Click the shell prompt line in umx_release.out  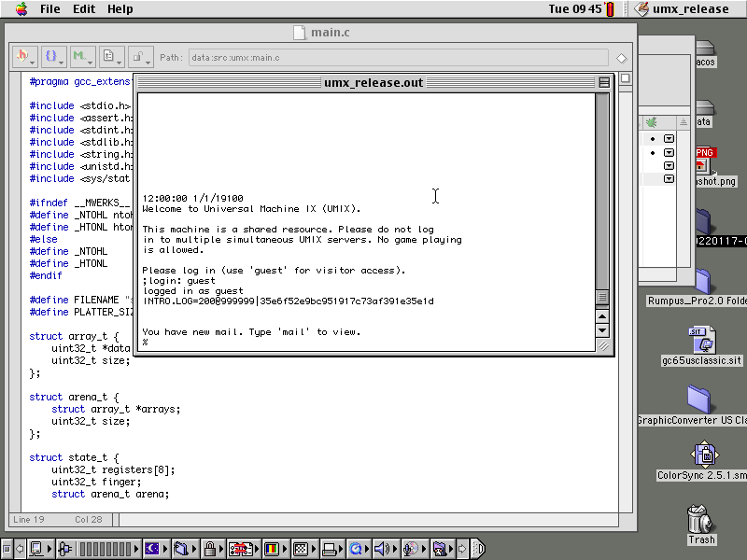point(145,342)
